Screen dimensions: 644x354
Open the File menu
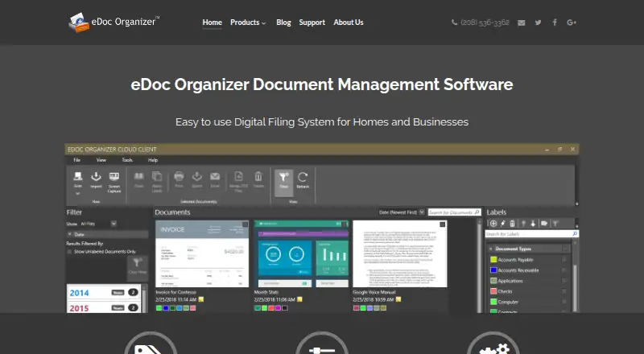click(76, 160)
